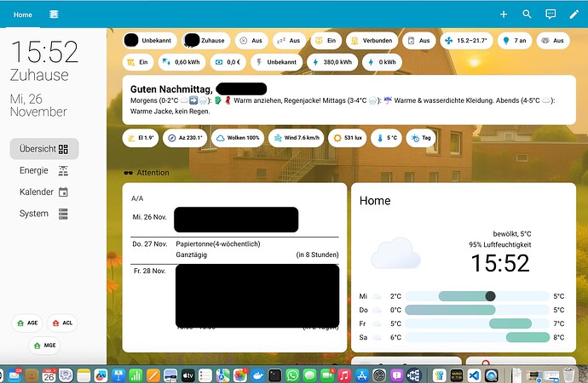
Task: Open the Wind 7.6 km/h chip
Action: pyautogui.click(x=298, y=138)
